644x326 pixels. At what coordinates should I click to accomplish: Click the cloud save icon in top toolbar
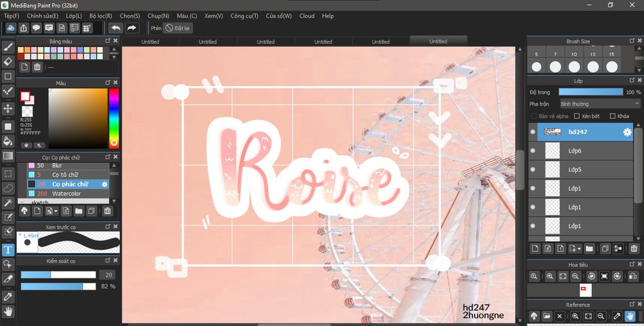pyautogui.click(x=11, y=28)
